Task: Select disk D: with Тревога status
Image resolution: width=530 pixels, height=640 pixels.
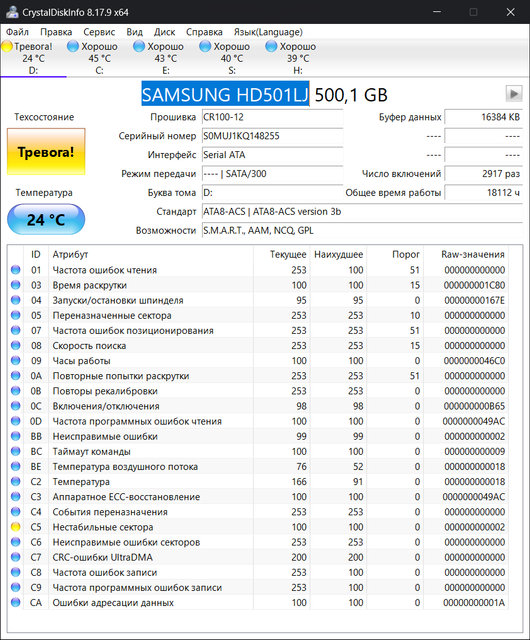Action: click(x=33, y=58)
